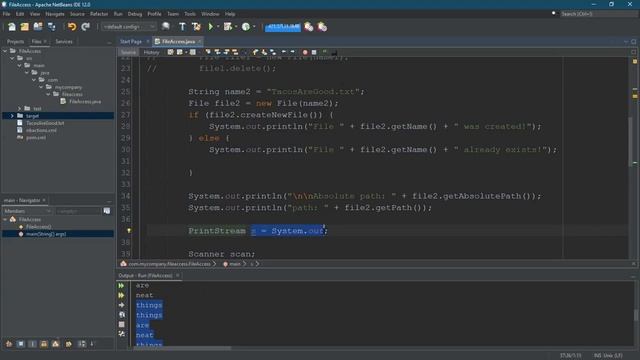Image resolution: width=640 pixels, height=360 pixels.
Task: Select pom.xml in the Files tree
Action: [x=36, y=138]
